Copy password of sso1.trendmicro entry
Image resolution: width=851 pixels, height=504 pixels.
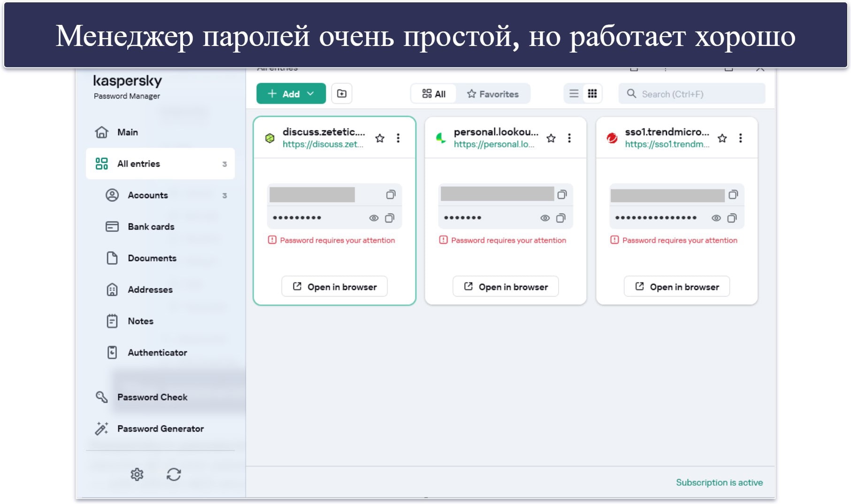point(732,218)
